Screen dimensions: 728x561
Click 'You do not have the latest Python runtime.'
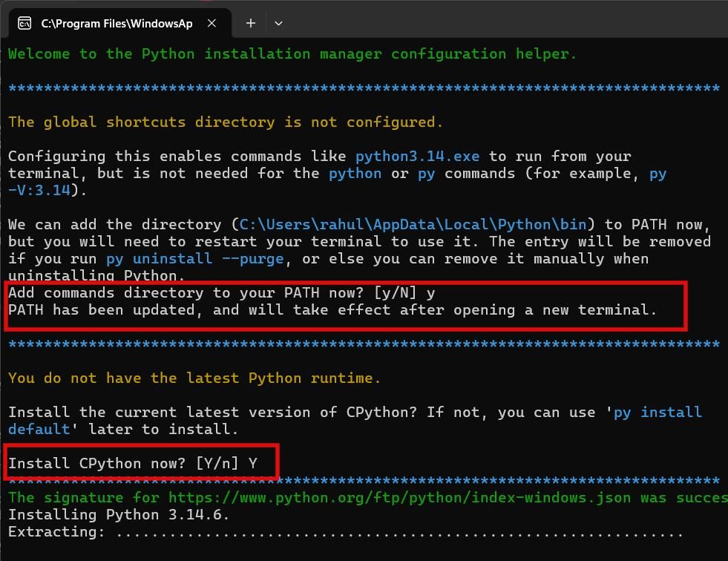coord(194,378)
